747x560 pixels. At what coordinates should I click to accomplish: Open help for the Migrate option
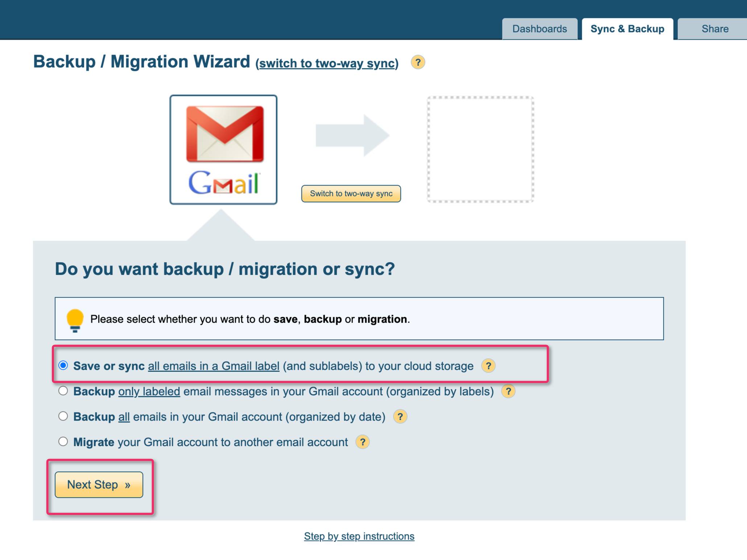(x=362, y=442)
